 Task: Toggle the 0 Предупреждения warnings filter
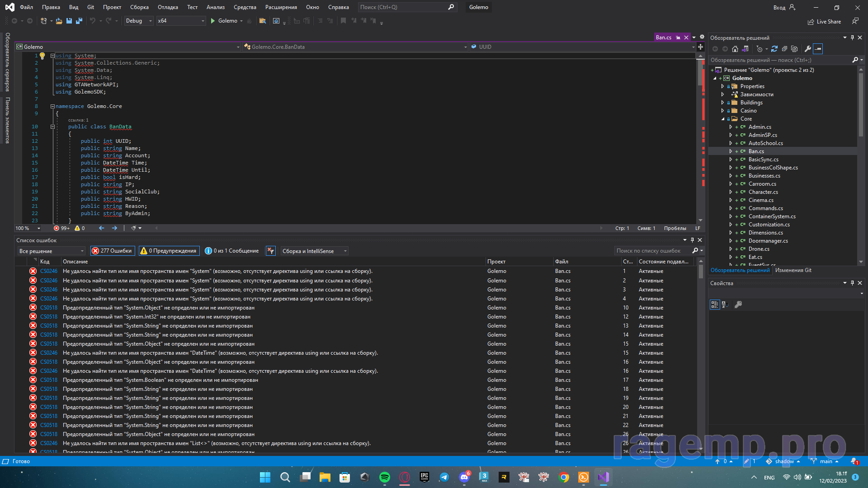[169, 251]
